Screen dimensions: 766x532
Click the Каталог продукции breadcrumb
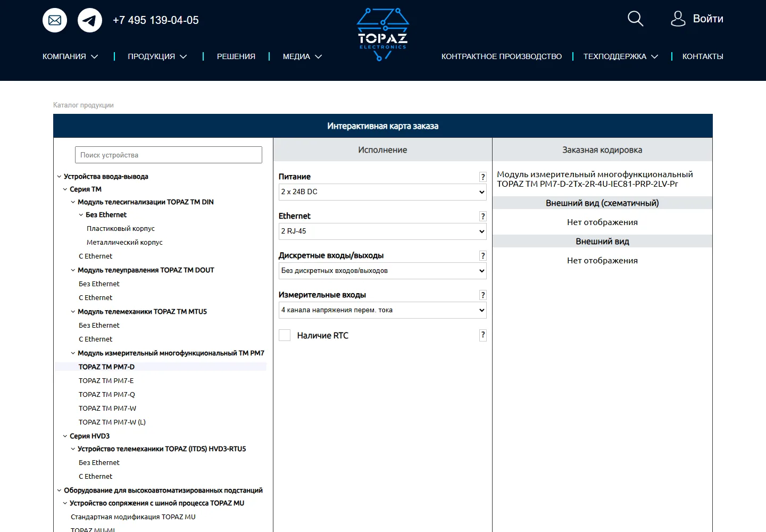point(84,105)
